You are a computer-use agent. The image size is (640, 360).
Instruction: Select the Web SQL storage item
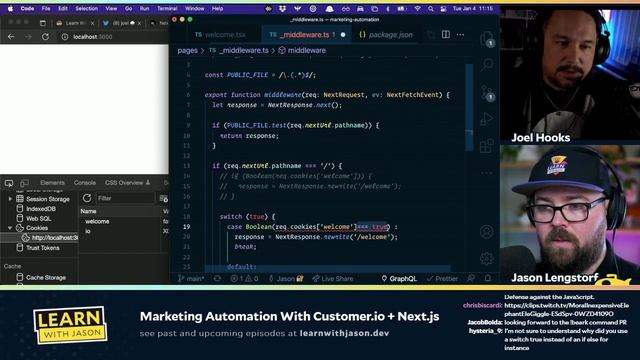pyautogui.click(x=38, y=218)
